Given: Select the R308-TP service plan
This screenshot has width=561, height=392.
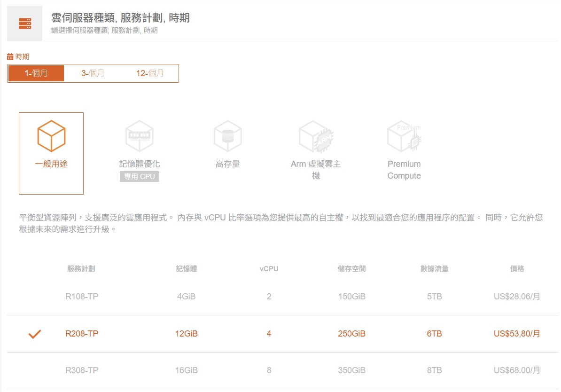Looking at the screenshot, I should 82,370.
